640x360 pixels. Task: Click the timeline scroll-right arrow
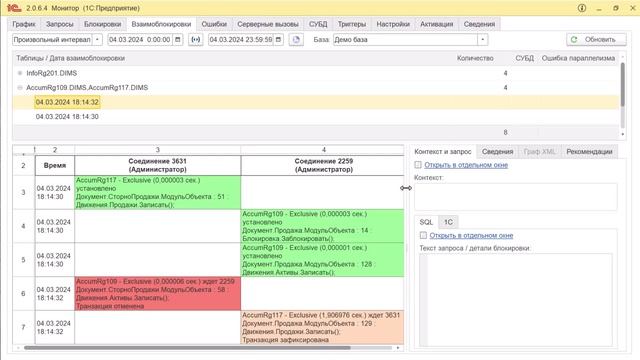pos(398,348)
